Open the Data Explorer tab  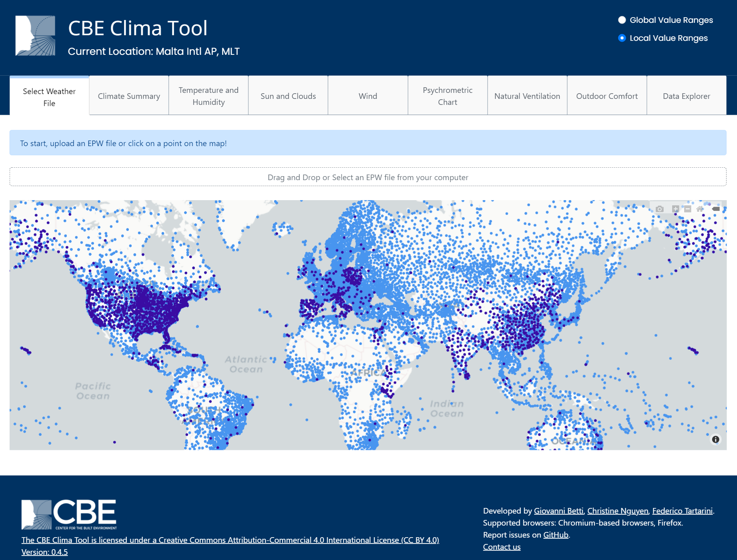click(686, 96)
